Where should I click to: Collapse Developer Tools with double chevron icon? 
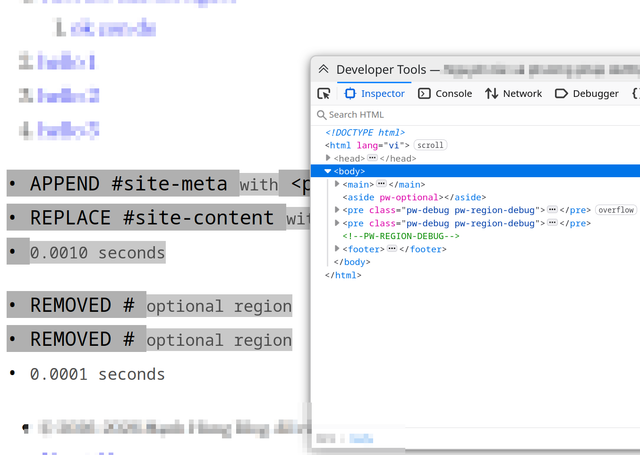(324, 69)
